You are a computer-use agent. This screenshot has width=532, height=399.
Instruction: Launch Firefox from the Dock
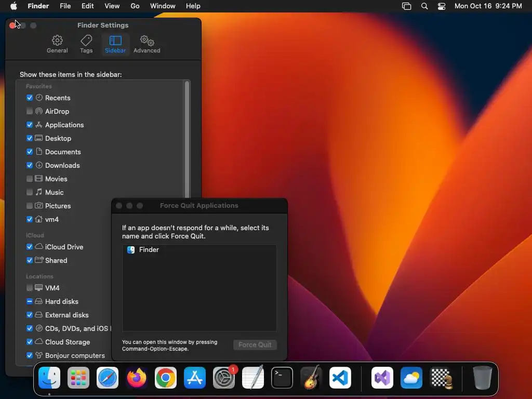tap(137, 378)
